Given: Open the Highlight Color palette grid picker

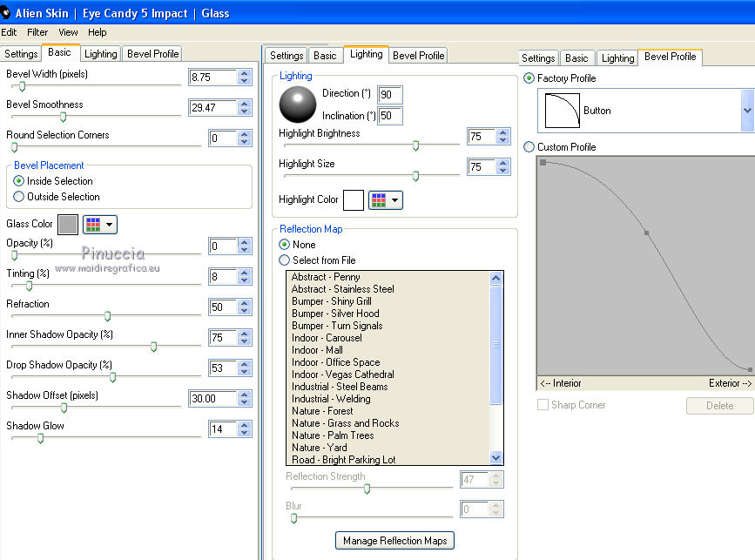Looking at the screenshot, I should coord(385,200).
